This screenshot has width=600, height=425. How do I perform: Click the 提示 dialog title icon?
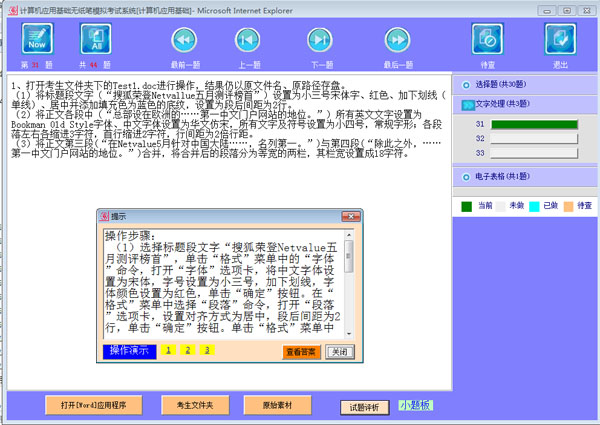pos(104,216)
